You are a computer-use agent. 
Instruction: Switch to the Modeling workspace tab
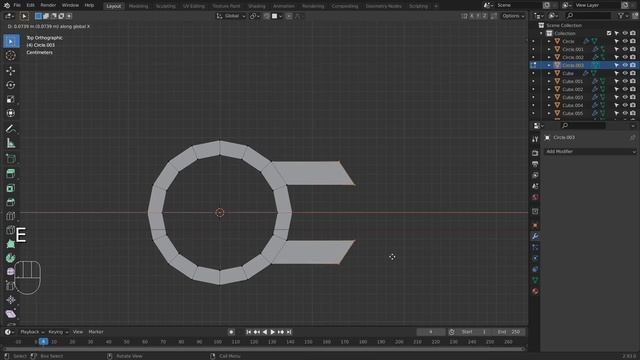[x=138, y=6]
